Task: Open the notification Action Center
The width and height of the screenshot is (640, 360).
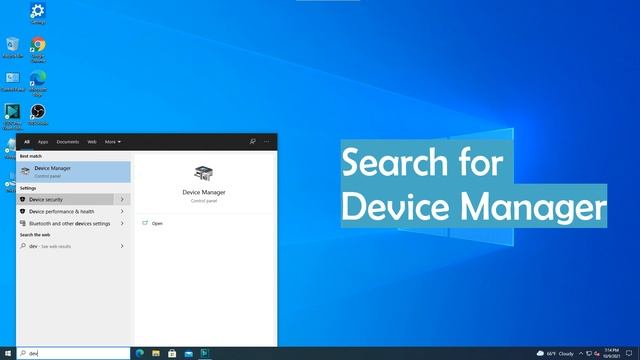Action: tap(629, 353)
